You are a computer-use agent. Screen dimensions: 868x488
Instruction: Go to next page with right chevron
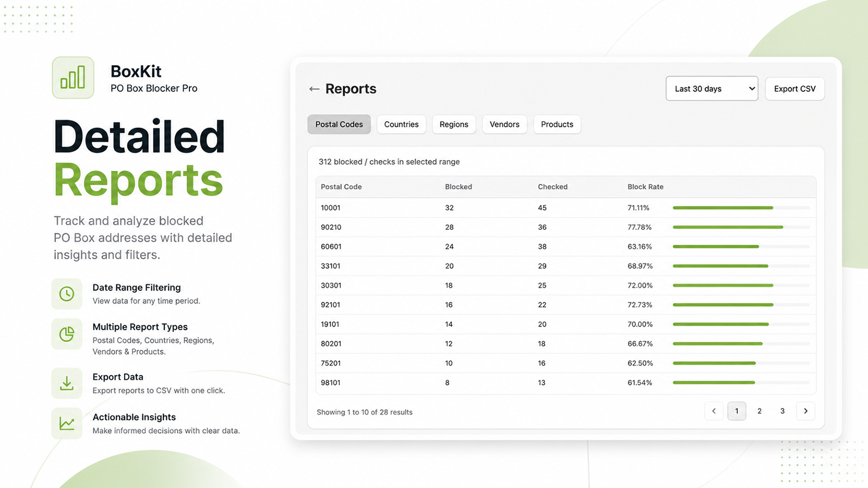(x=806, y=411)
